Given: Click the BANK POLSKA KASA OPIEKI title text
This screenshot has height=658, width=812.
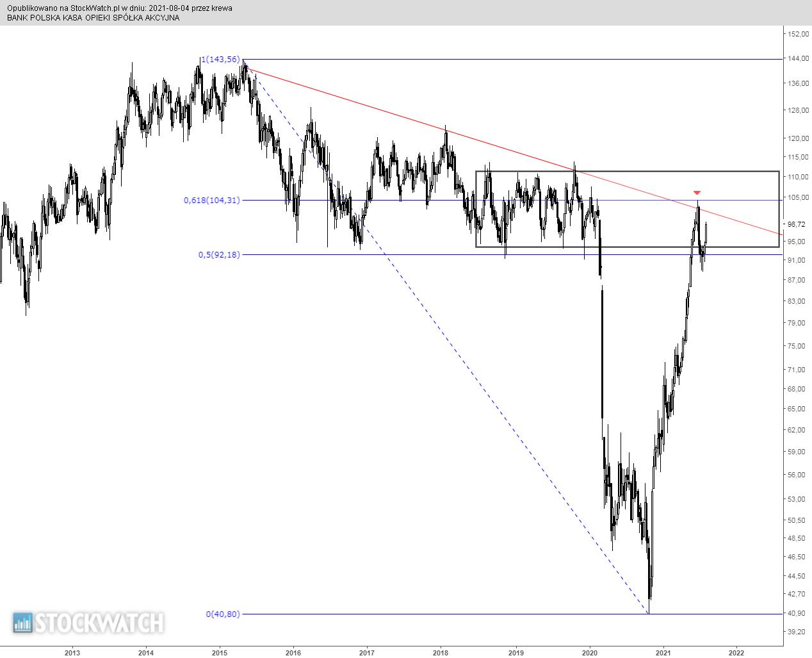Looking at the screenshot, I should pyautogui.click(x=93, y=18).
